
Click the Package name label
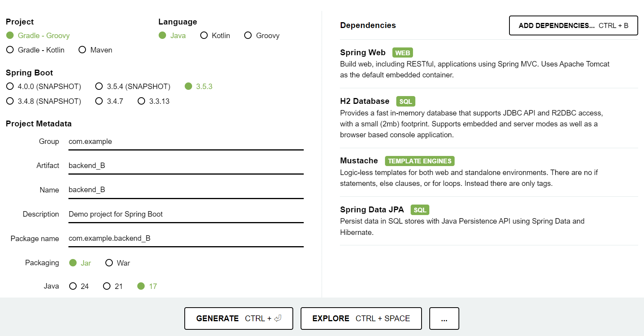click(x=35, y=239)
